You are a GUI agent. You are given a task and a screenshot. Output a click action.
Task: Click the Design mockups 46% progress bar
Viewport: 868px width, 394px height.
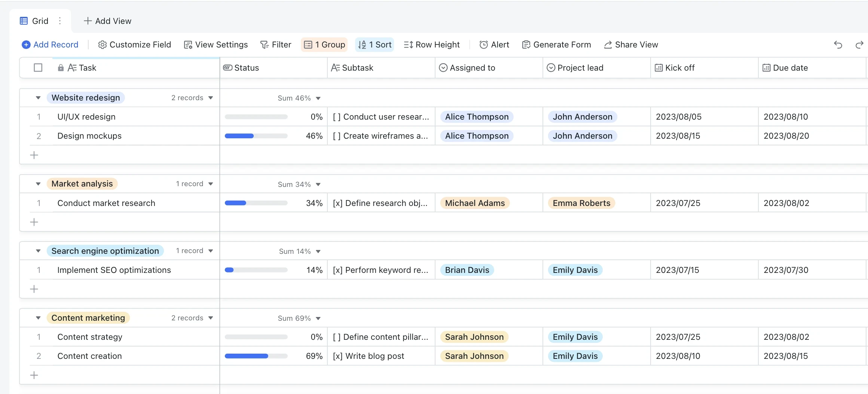[x=256, y=136]
